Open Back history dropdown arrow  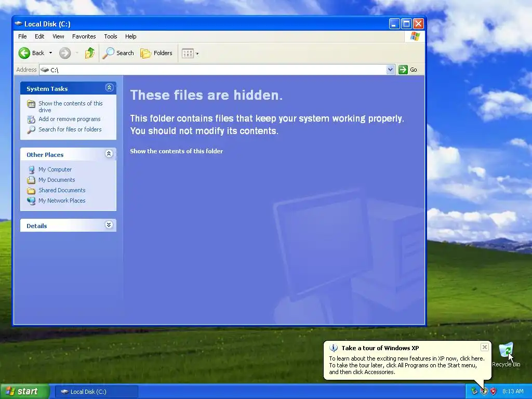pyautogui.click(x=50, y=53)
